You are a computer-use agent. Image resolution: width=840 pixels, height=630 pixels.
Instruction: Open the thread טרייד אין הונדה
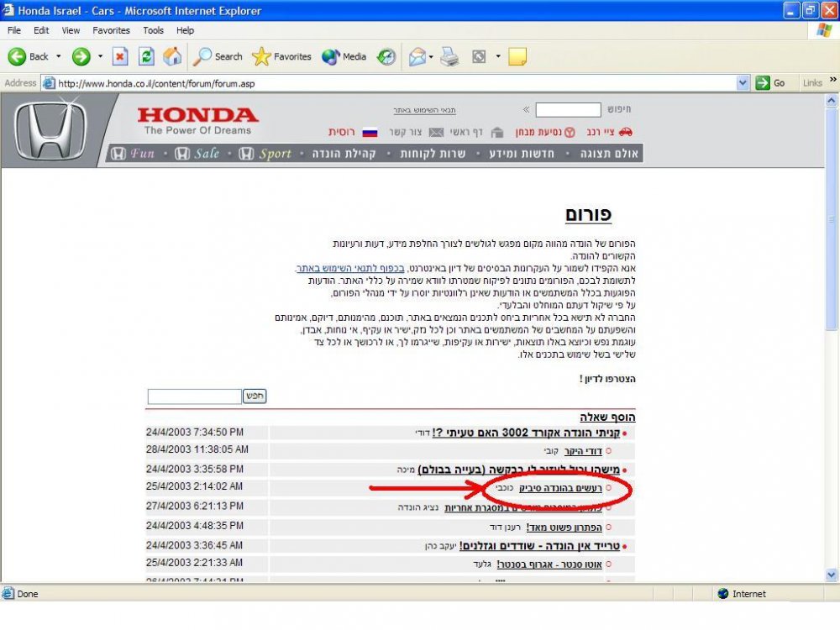(x=539, y=546)
